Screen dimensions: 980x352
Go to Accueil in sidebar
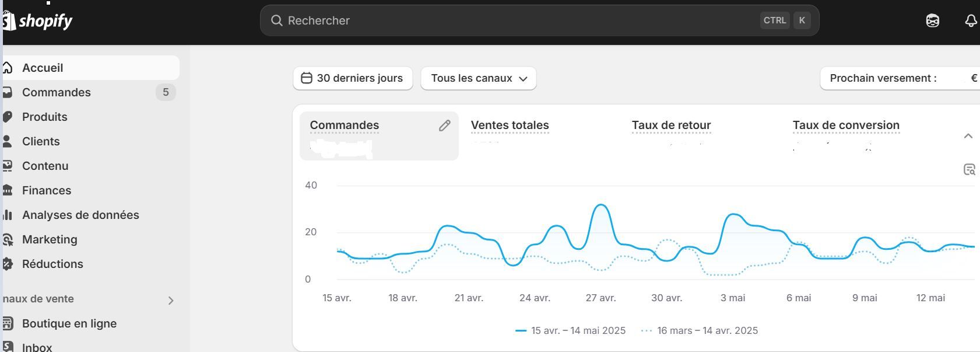point(90,68)
